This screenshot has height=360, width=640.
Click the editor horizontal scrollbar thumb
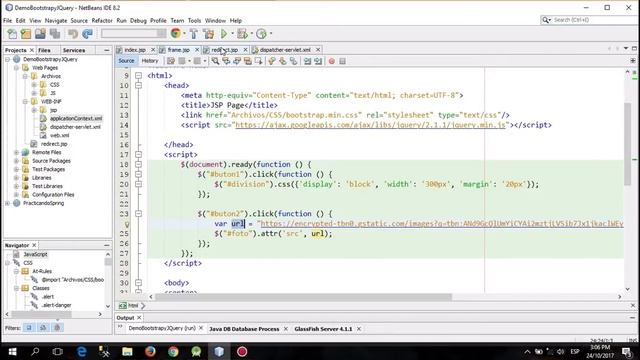(303, 297)
